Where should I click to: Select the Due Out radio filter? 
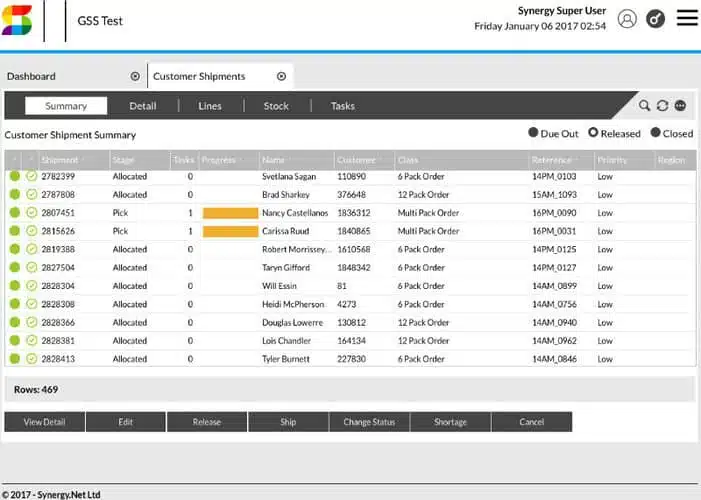tap(533, 132)
